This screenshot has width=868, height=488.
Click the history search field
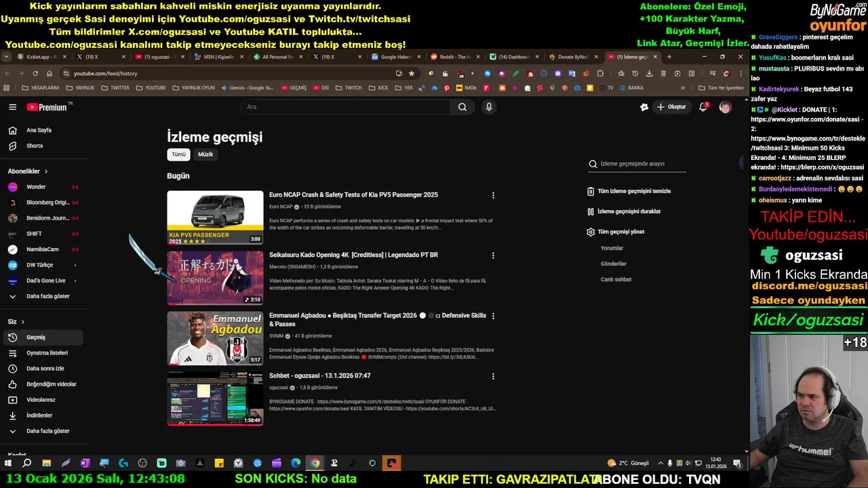[x=637, y=163]
